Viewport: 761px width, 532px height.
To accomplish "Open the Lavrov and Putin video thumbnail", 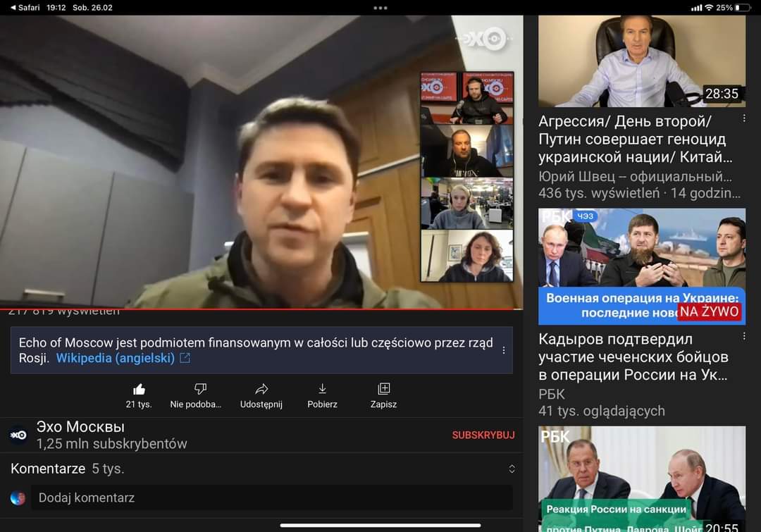I will [641, 478].
